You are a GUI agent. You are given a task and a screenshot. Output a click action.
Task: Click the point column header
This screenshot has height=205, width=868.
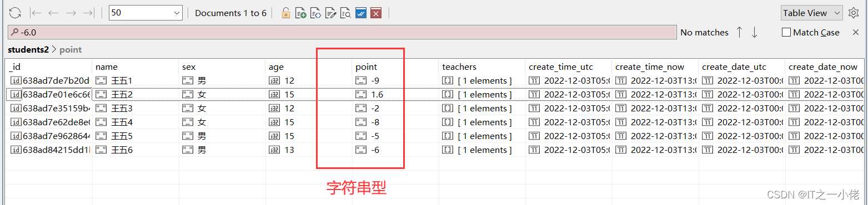366,67
